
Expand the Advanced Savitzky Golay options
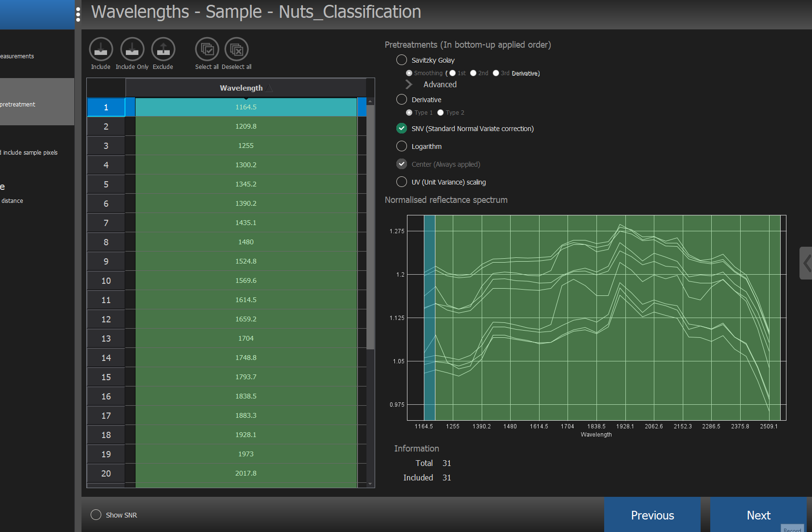(x=408, y=84)
